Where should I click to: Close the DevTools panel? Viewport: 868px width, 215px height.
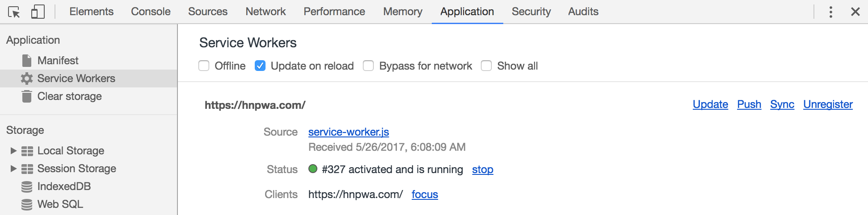855,12
